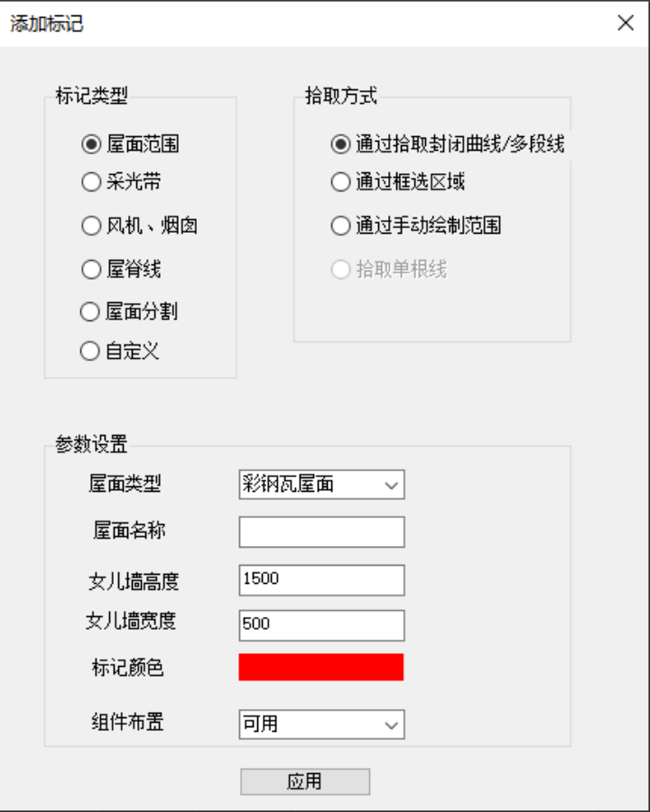Select the 采光带 marker type
The image size is (650, 812).
click(90, 182)
